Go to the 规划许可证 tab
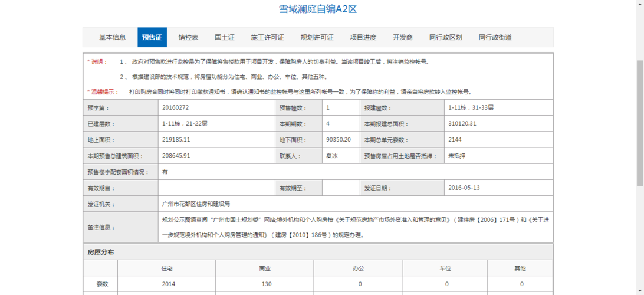This screenshot has width=644, height=295. (x=317, y=37)
